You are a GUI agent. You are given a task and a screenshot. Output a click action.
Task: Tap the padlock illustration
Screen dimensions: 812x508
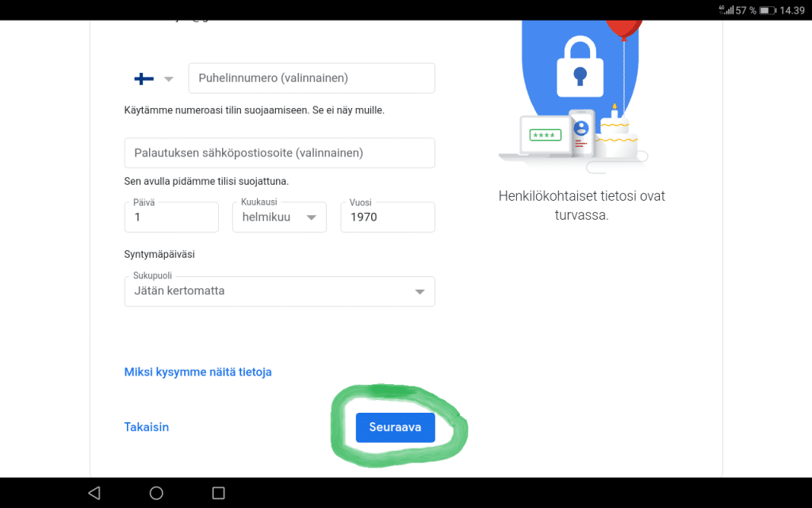tap(580, 67)
